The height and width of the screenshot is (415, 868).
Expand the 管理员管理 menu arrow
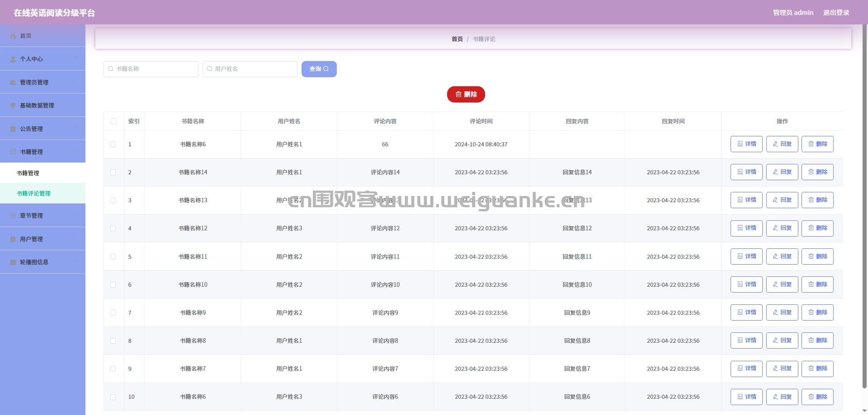click(x=75, y=82)
